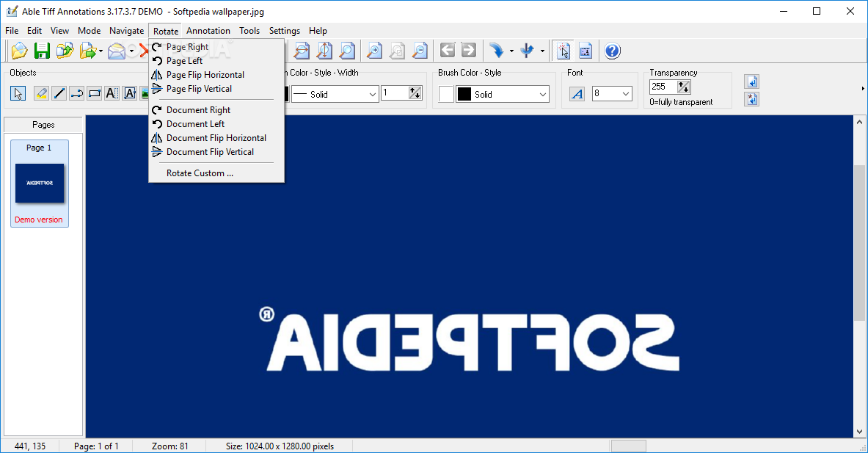
Task: Click the blue flip arrow icon
Action: pos(528,51)
